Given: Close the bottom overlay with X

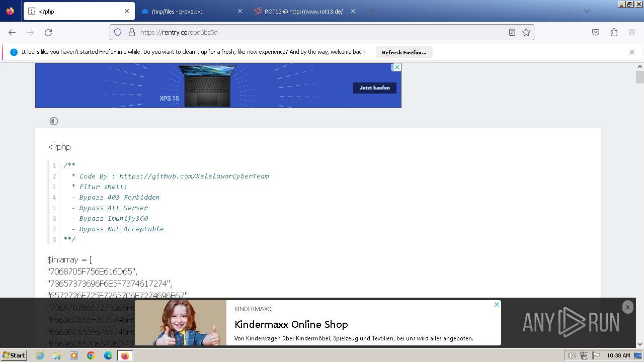Looking at the screenshot, I should pyautogui.click(x=627, y=307).
